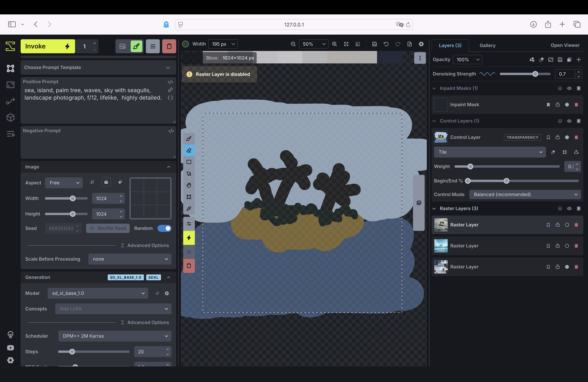Adjust Control Layer Weight slider
Viewport: 588px width, 382px height.
pyautogui.click(x=507, y=166)
